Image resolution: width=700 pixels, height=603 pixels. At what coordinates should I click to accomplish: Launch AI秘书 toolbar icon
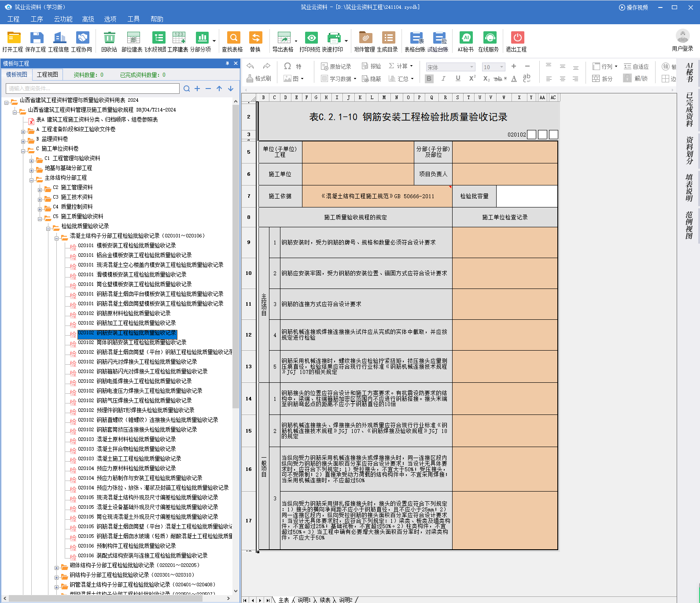466,41
